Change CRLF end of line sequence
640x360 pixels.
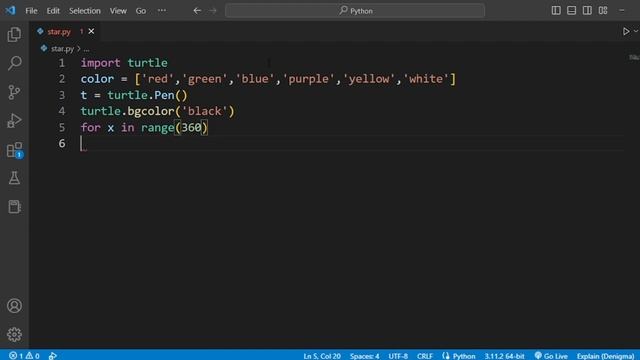coord(425,356)
